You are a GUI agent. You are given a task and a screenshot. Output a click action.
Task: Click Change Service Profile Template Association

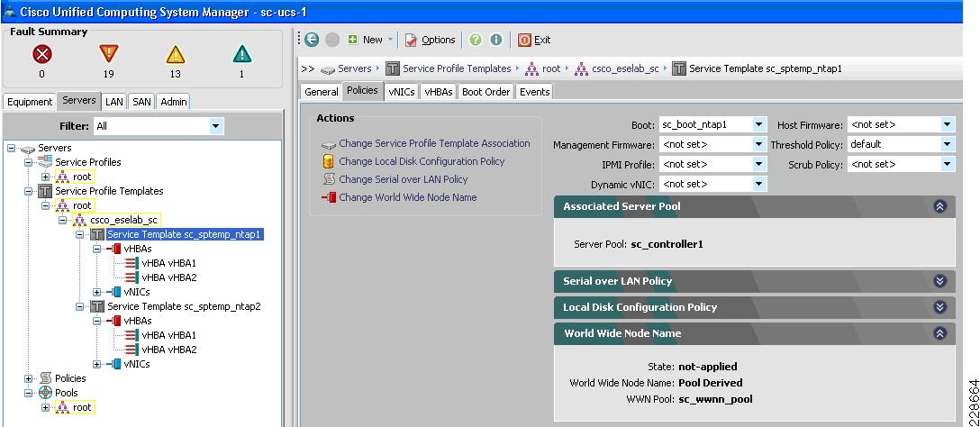click(x=434, y=143)
